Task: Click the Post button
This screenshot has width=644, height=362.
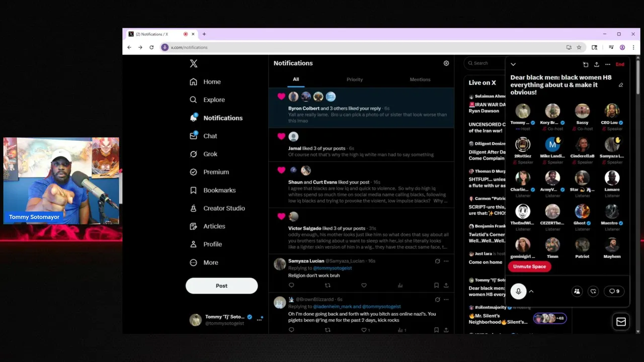Action: click(221, 286)
